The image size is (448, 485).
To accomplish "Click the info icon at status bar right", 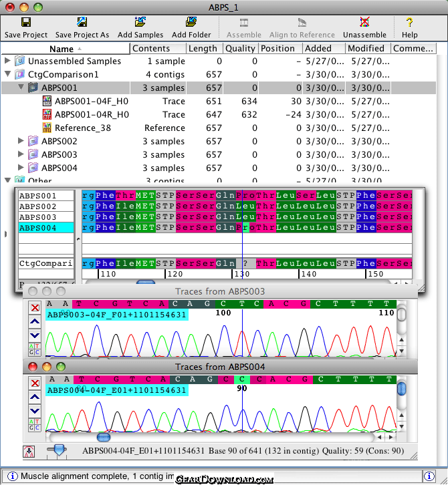I will [429, 476].
